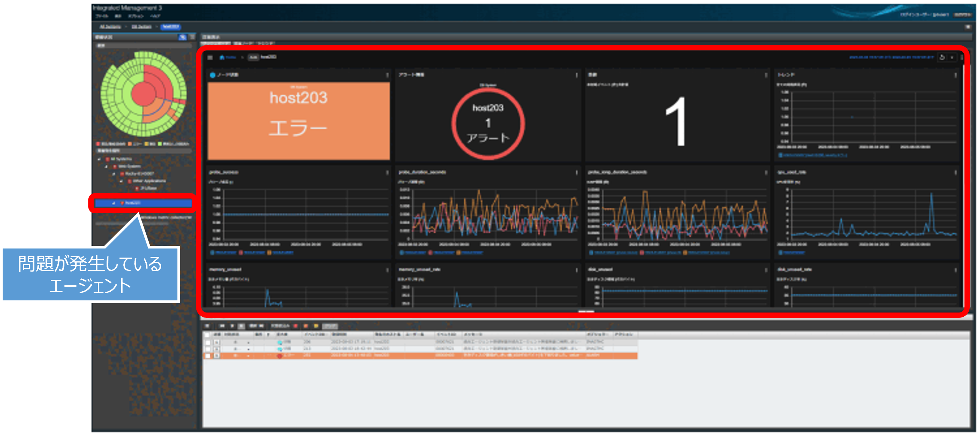Click orange severity filter icon in event toolbar
Viewport: 980px width, 436px height.
(x=306, y=326)
